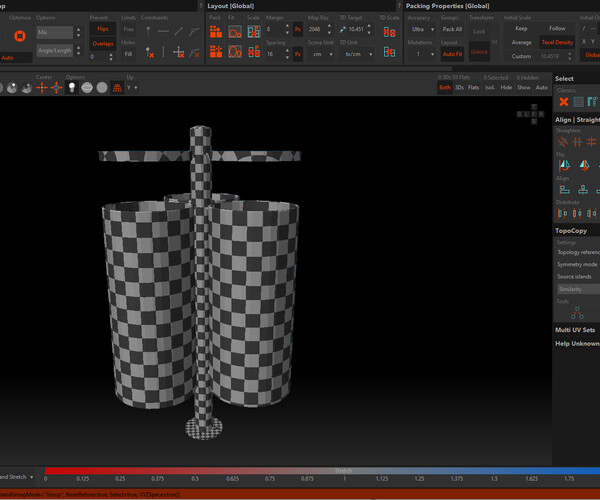Image resolution: width=600 pixels, height=500 pixels.
Task: Open the Accuracy Ultra dropdown
Action: 419,30
